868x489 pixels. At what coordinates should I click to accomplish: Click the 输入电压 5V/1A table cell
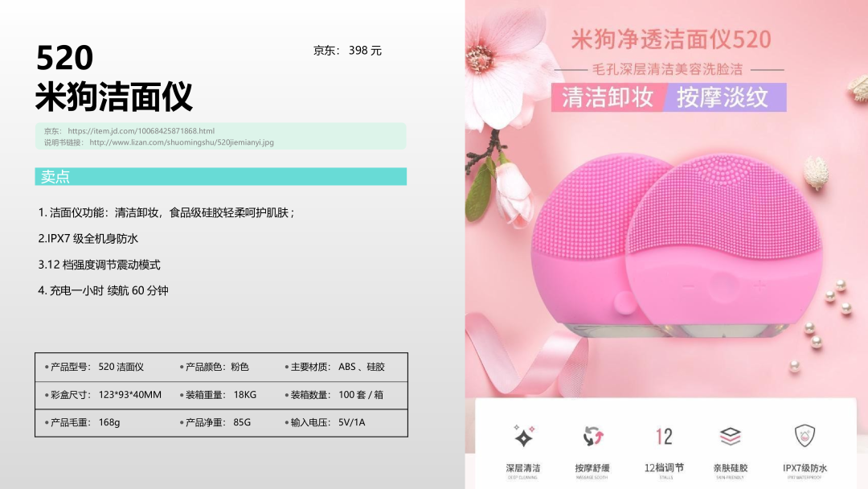pyautogui.click(x=325, y=422)
